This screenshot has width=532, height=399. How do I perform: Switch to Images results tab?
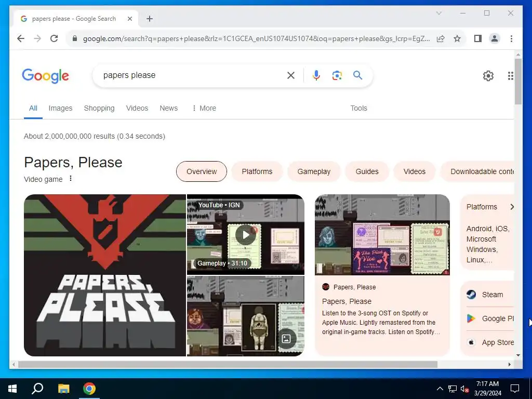point(60,108)
